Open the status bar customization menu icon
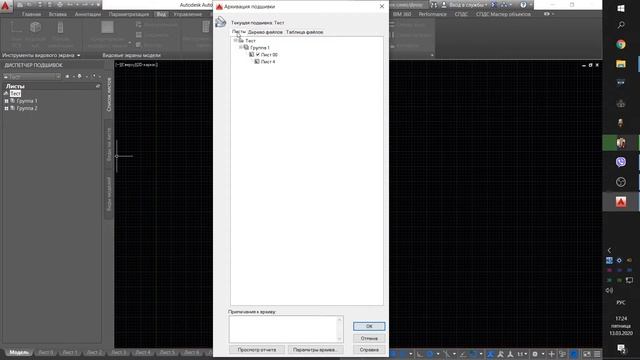The height and width of the screenshot is (360, 640). coord(597,354)
